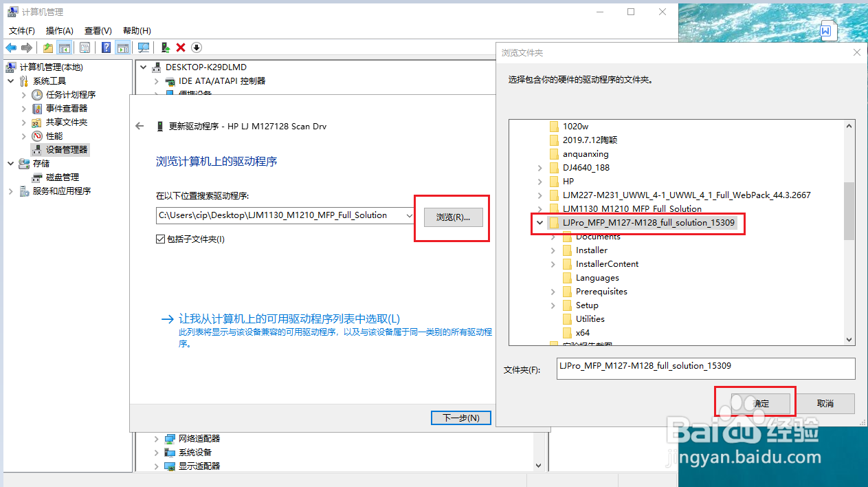Expand the Prerequisites folder node
The height and width of the screenshot is (487, 868).
(553, 292)
